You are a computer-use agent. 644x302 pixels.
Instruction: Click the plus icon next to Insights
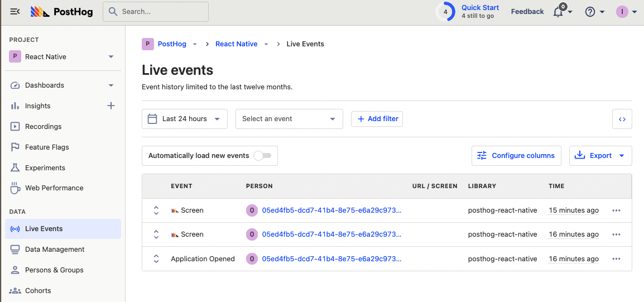pos(110,106)
